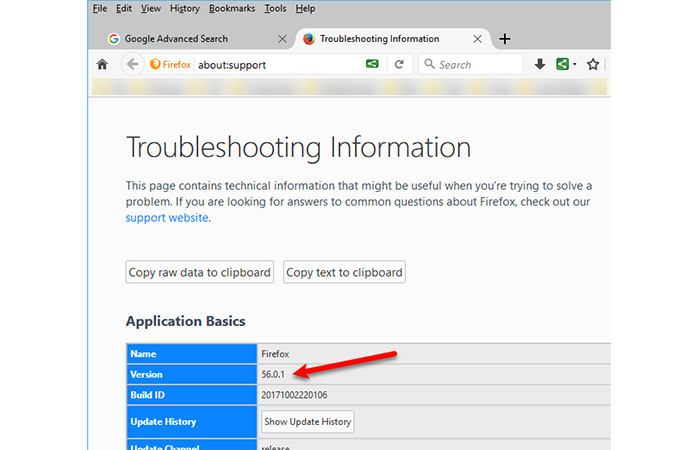Open the Tools menu
This screenshot has width=700, height=450.
click(275, 8)
